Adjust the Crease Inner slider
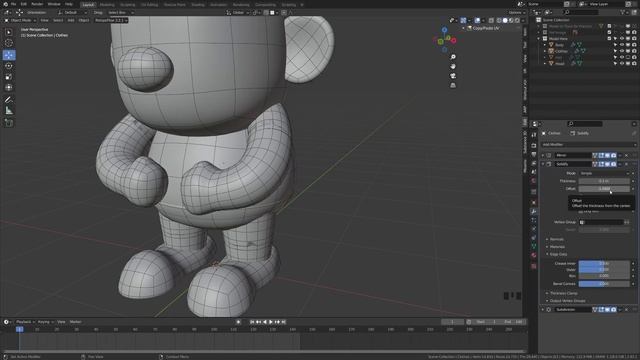 (x=604, y=264)
